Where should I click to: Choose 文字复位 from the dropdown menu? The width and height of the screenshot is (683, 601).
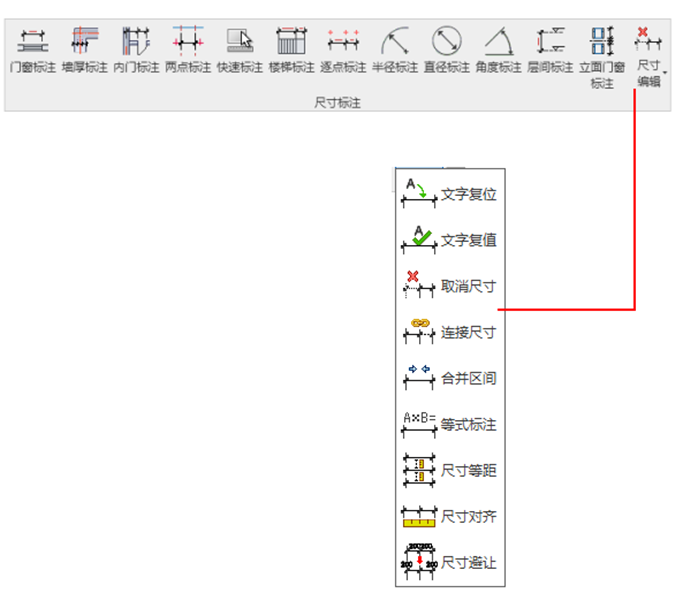click(449, 194)
